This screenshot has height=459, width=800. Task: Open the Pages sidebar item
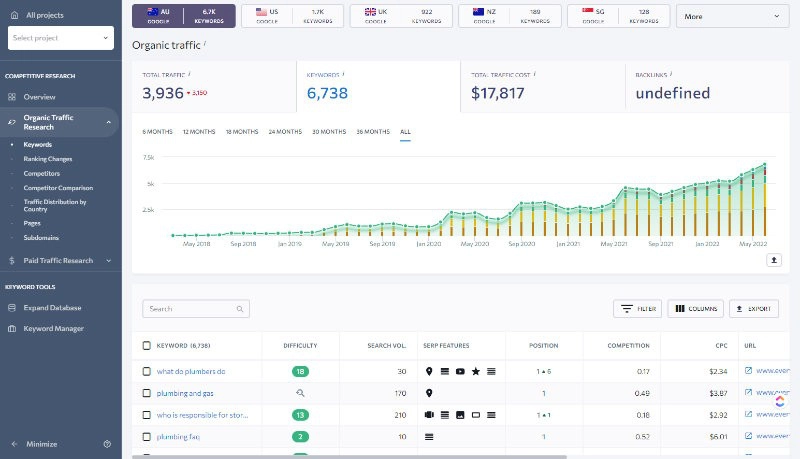tap(32, 223)
